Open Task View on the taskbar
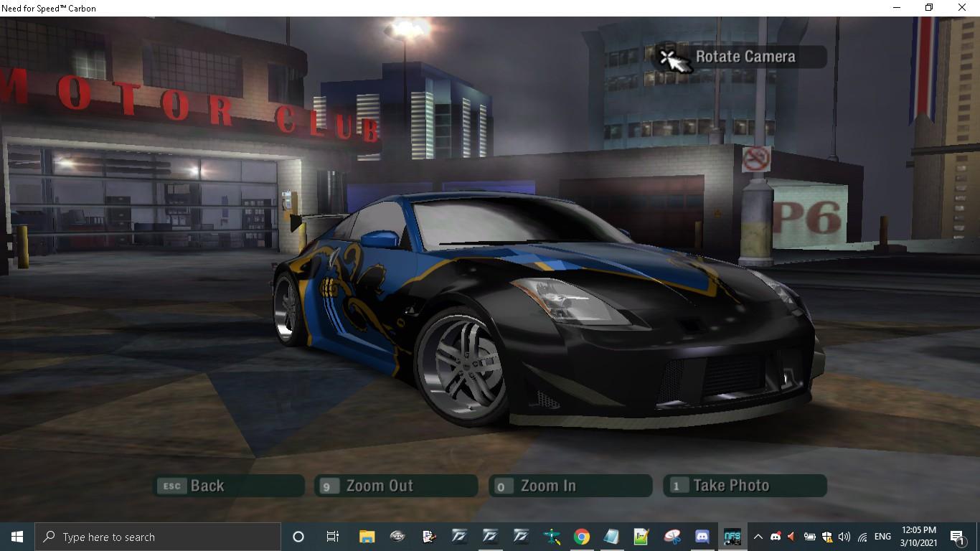Image resolution: width=980 pixels, height=551 pixels. (x=333, y=537)
